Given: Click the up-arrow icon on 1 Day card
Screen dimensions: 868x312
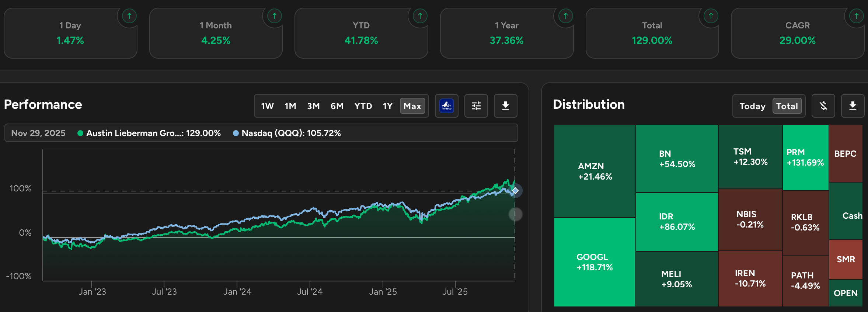Looking at the screenshot, I should tap(129, 16).
